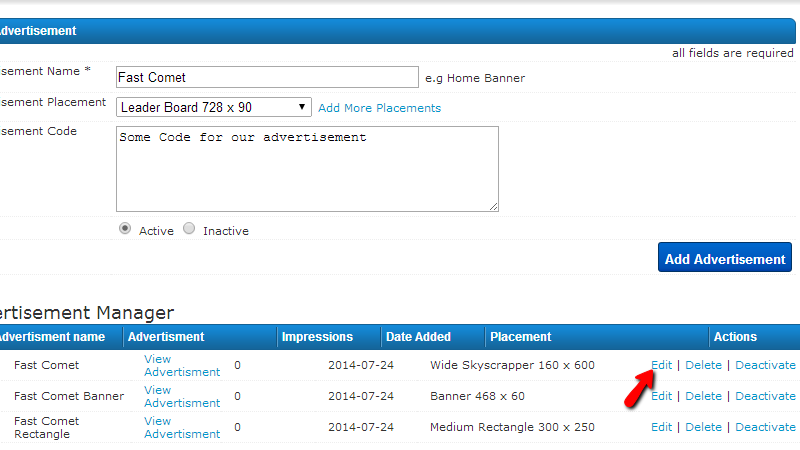Click the Placement column header
Image resolution: width=800 pixels, height=450 pixels.
point(520,337)
